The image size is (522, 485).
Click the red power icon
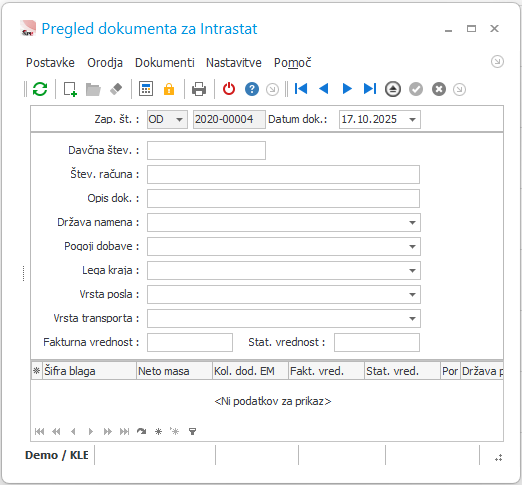tap(229, 89)
